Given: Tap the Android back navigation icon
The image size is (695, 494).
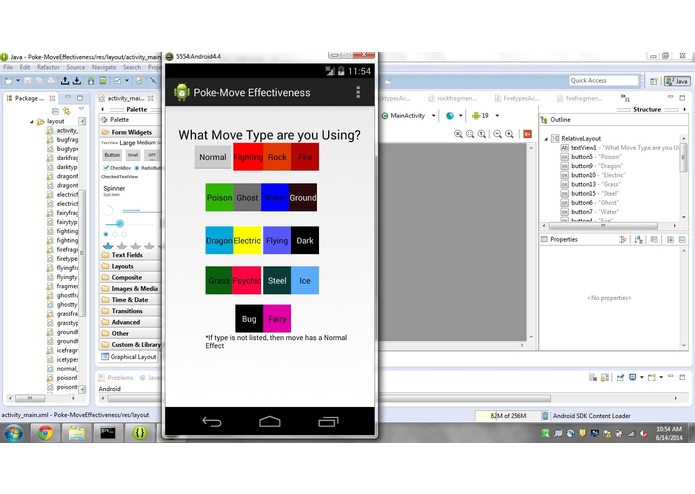Looking at the screenshot, I should (212, 422).
